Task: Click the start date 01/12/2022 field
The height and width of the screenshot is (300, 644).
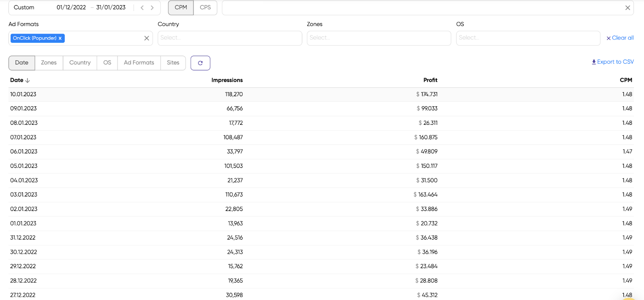Action: coord(71,8)
